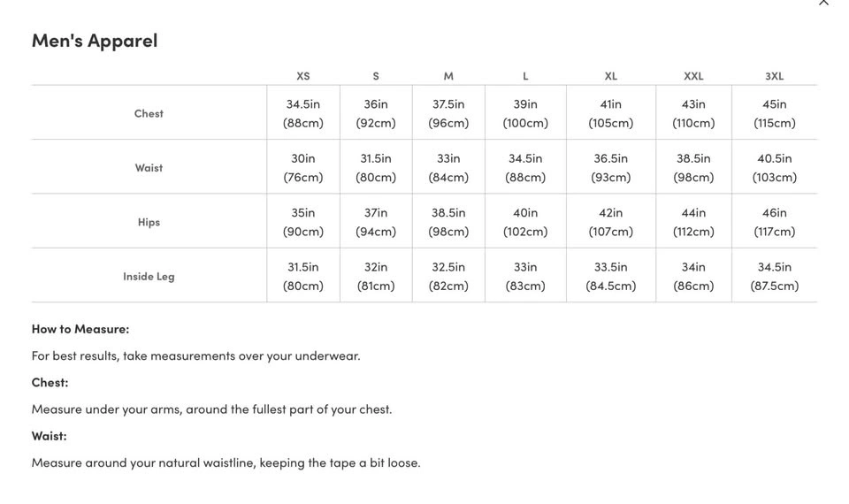Click the How to Measure heading

(80, 329)
